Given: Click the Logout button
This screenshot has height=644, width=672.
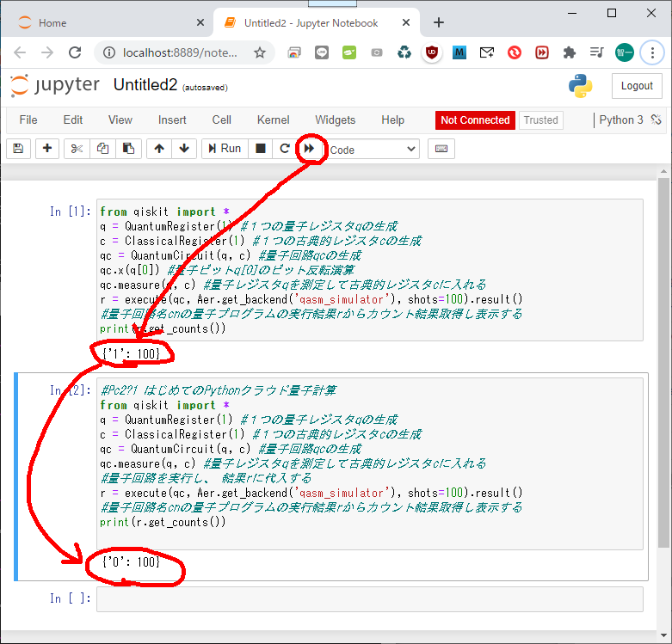Looking at the screenshot, I should click(637, 86).
